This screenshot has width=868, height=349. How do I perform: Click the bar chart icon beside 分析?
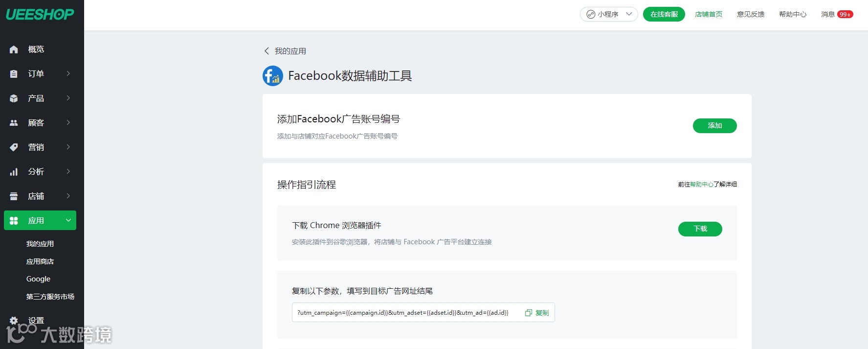(14, 172)
